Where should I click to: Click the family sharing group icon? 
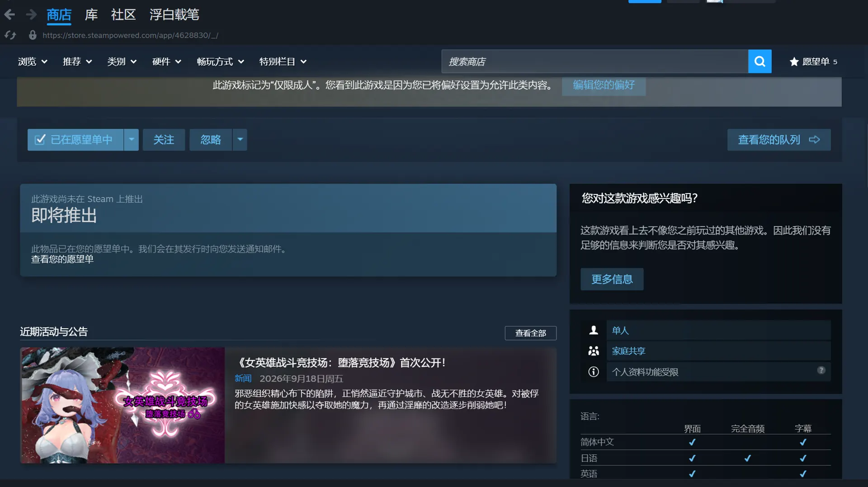tap(594, 351)
